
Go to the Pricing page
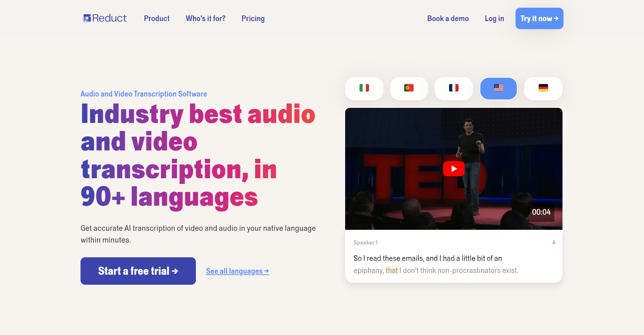pyautogui.click(x=253, y=18)
